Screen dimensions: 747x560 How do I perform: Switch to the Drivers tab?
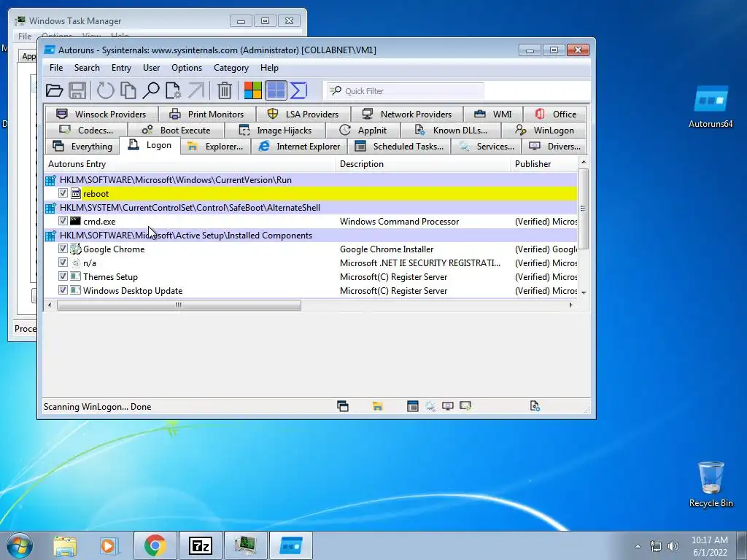click(554, 146)
